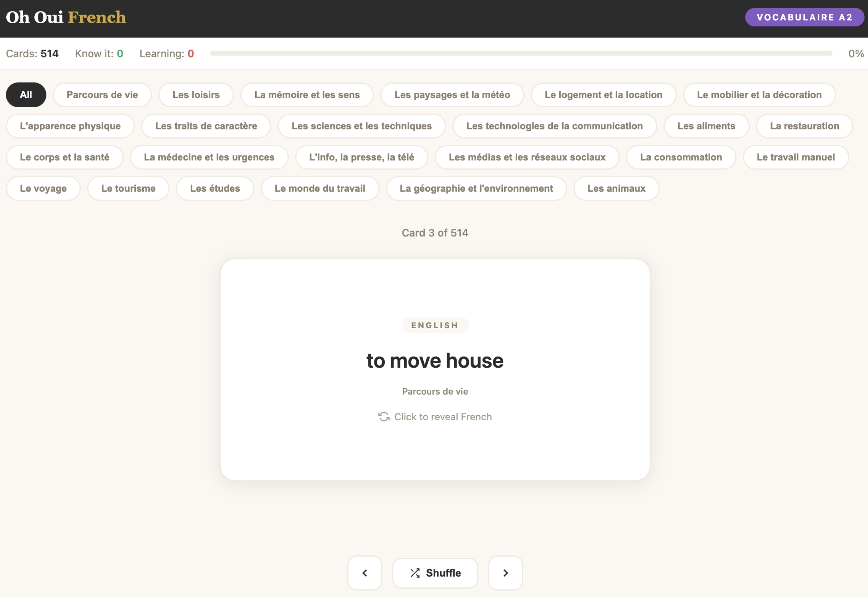Filter by Les paysages et la météo
This screenshot has width=868, height=597.
[452, 94]
